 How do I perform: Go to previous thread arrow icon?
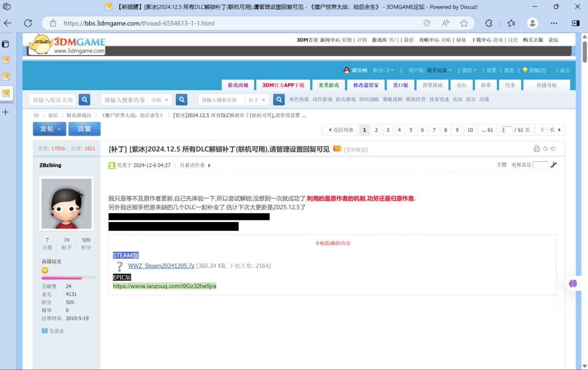[x=545, y=148]
